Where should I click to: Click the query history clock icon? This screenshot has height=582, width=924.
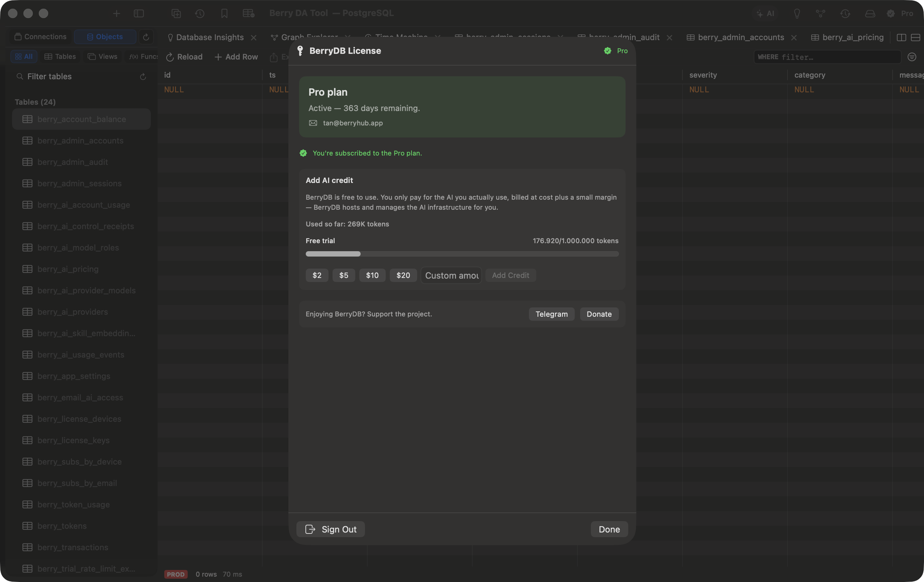pos(199,13)
